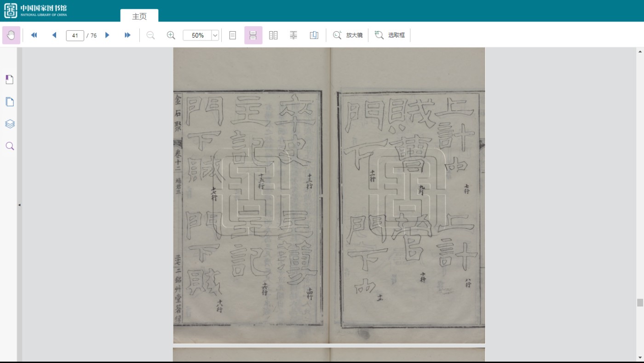The image size is (644, 363).
Task: Go to the previous page
Action: pyautogui.click(x=54, y=35)
